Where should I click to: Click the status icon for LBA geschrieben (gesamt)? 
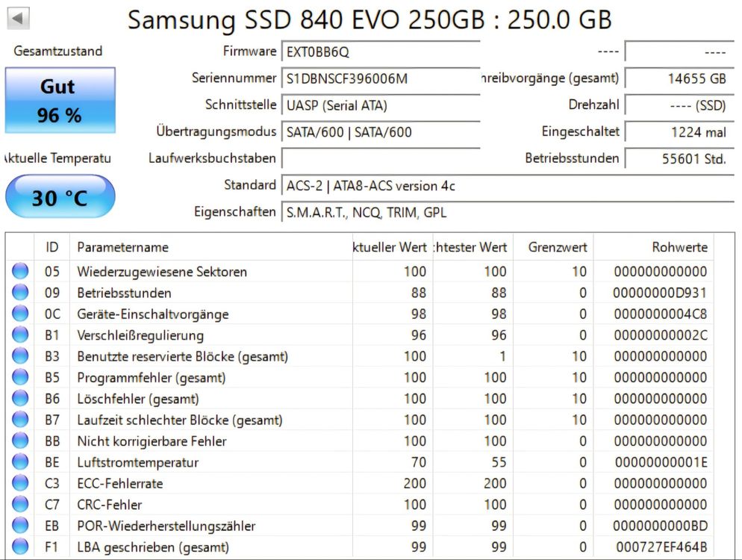[x=20, y=547]
